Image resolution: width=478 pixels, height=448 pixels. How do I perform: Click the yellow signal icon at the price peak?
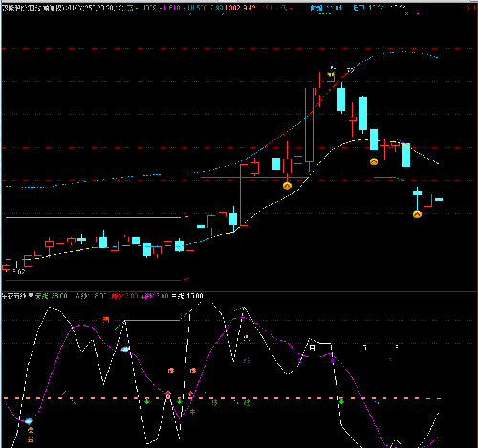point(331,75)
